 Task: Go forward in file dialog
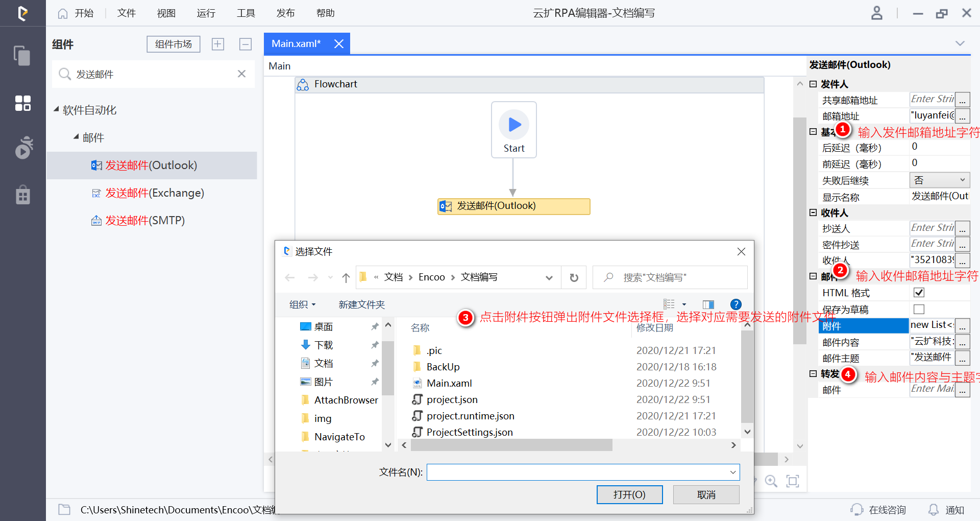[x=313, y=278]
